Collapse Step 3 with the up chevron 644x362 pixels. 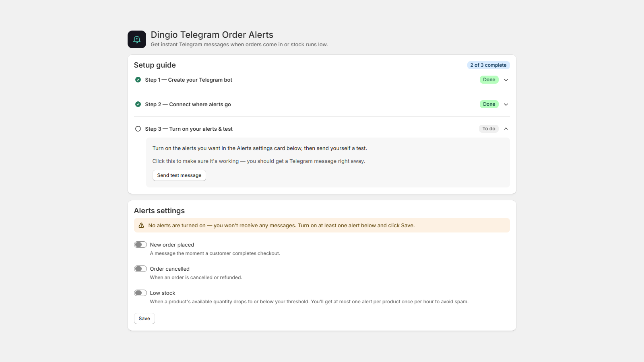point(506,129)
